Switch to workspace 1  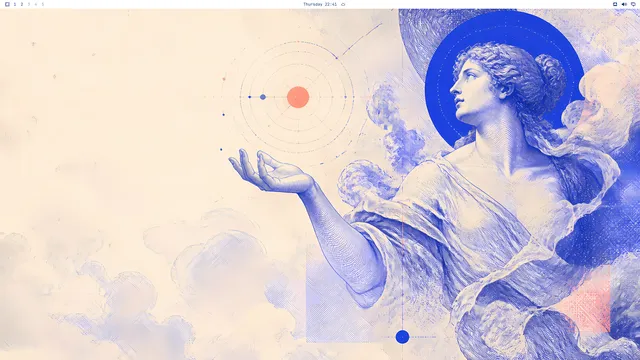point(15,4)
